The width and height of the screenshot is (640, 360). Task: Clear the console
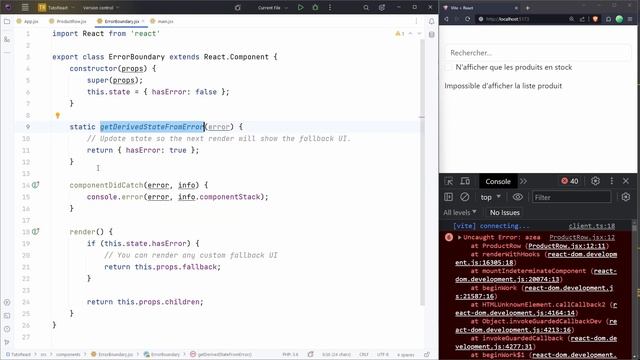[464, 197]
